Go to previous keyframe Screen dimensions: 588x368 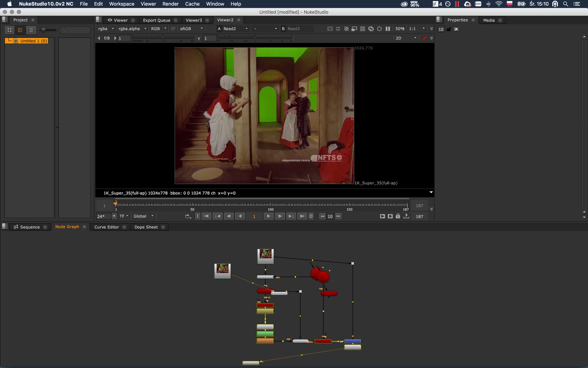pyautogui.click(x=217, y=216)
